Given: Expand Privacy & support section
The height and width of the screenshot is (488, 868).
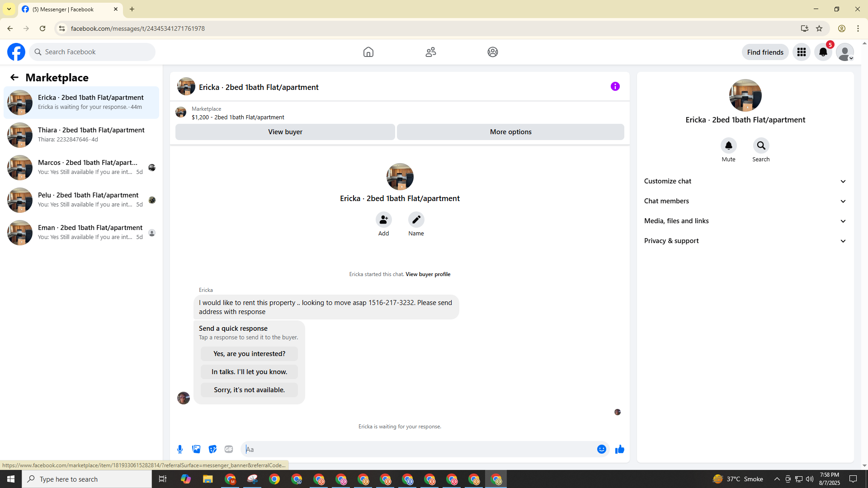Looking at the screenshot, I should (745, 241).
